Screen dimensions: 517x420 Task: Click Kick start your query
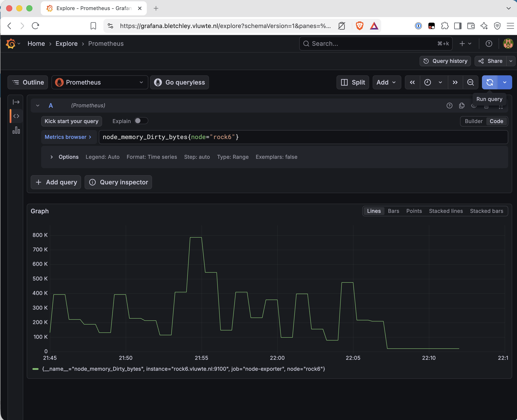(71, 121)
